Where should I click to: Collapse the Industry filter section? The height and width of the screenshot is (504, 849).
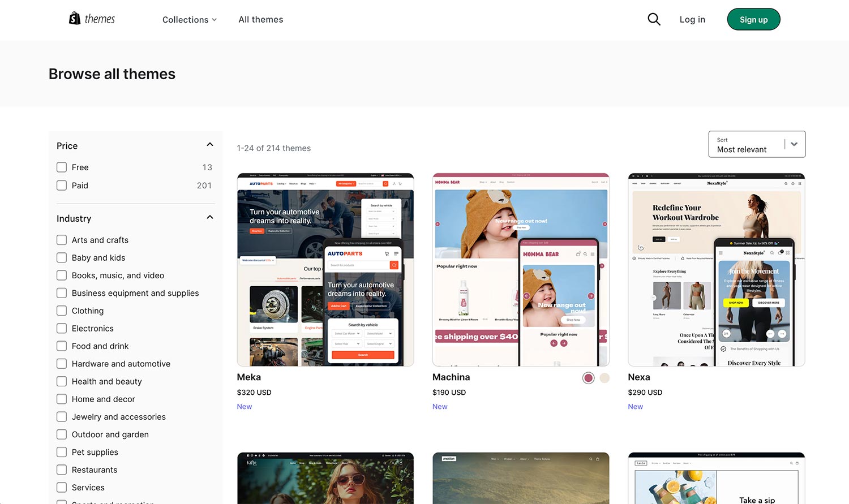(x=210, y=217)
